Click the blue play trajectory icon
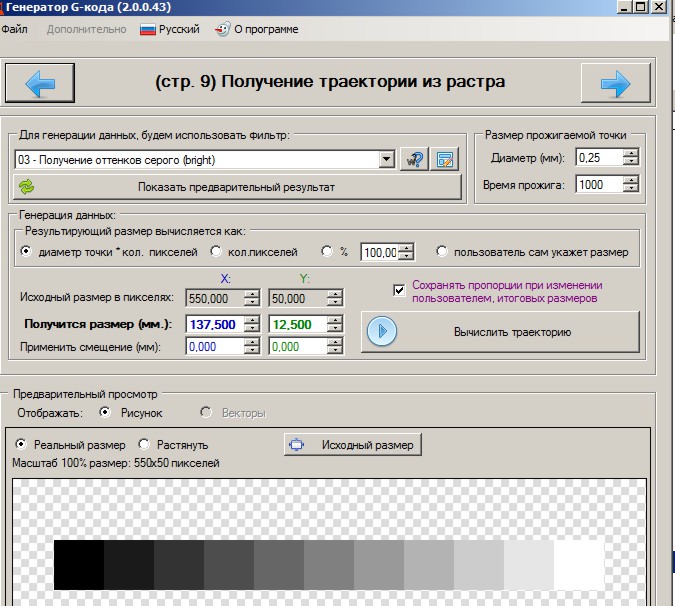 [382, 331]
